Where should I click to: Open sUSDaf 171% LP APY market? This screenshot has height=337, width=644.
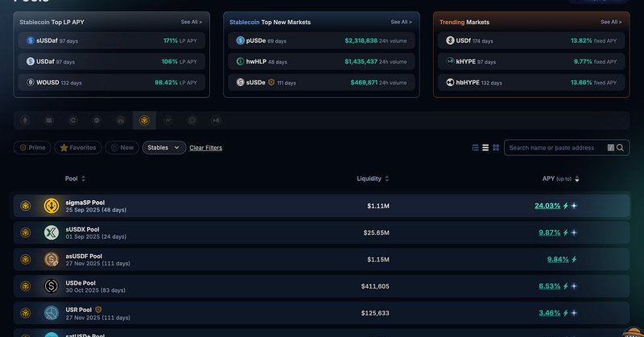tap(112, 41)
